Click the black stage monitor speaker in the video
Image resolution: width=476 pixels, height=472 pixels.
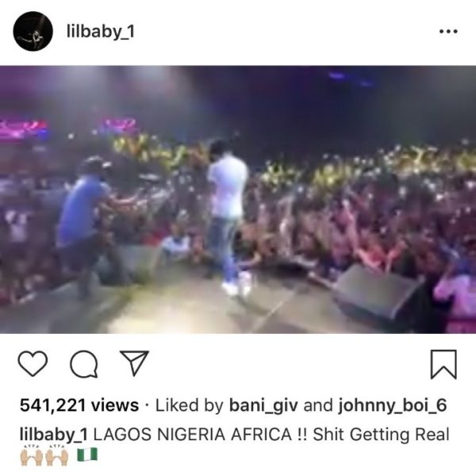tap(378, 293)
